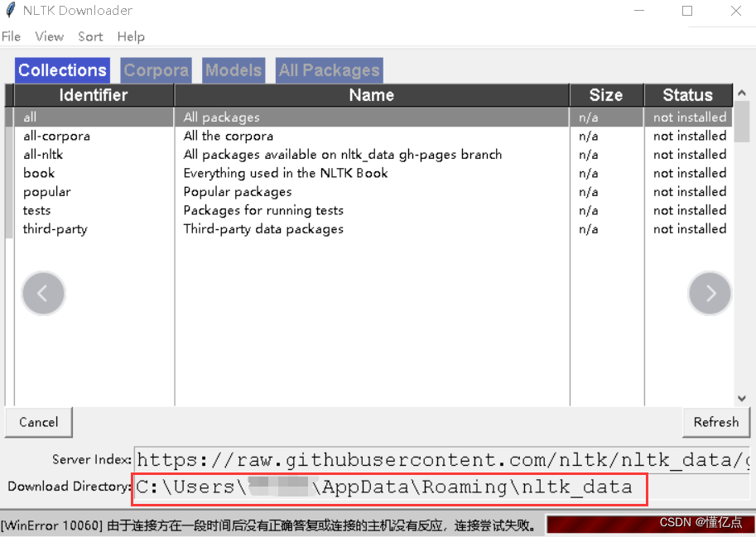This screenshot has height=537, width=756.
Task: Click the minimize icon in the title bar
Action: tap(638, 11)
